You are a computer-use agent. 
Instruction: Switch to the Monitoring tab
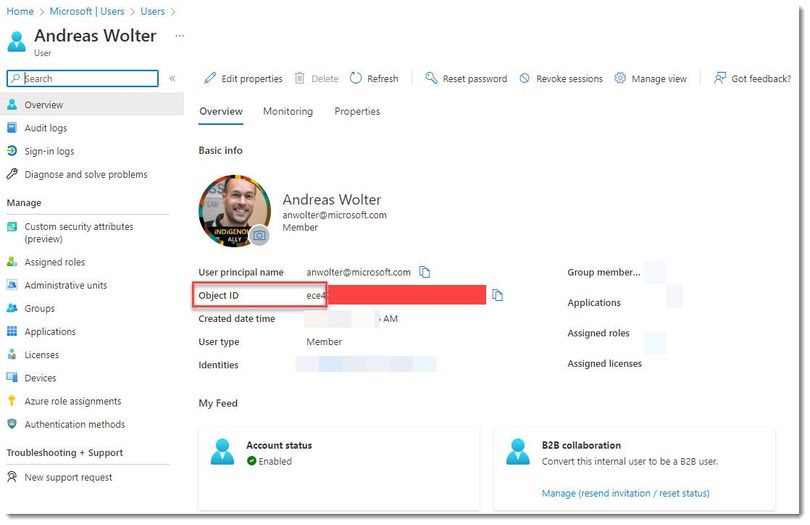(288, 112)
